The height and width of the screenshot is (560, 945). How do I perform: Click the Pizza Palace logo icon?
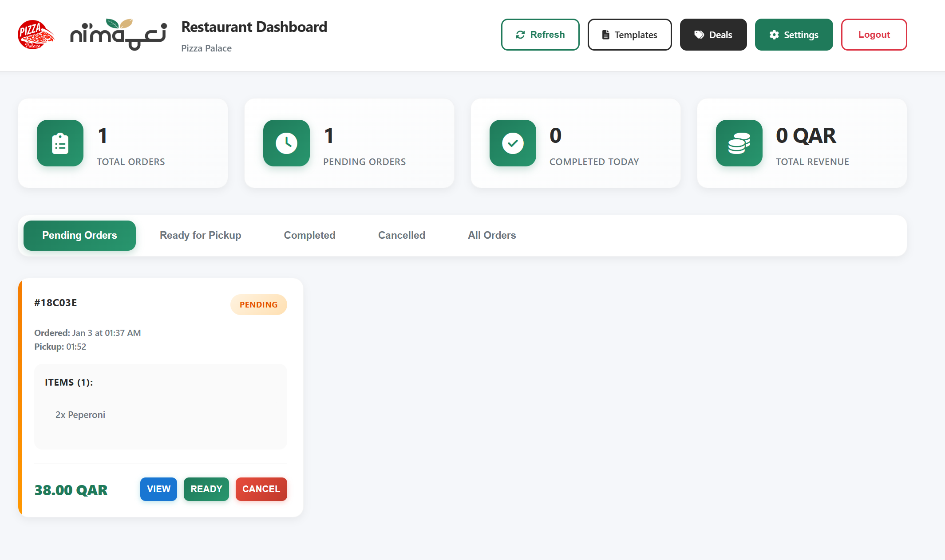click(x=36, y=35)
